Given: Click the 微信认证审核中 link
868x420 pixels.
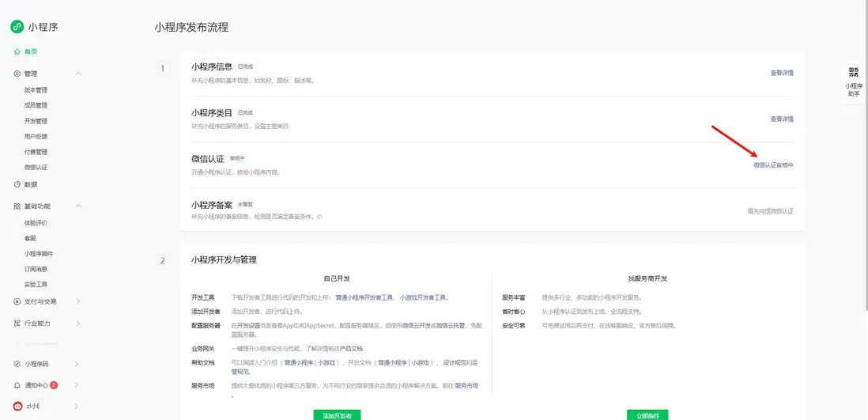Looking at the screenshot, I should pos(773,165).
